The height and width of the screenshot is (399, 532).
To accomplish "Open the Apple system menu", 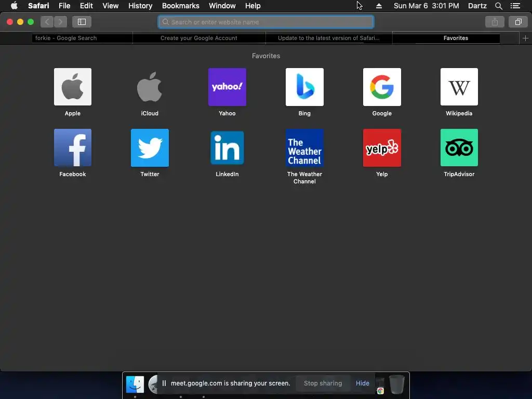I will click(x=14, y=6).
